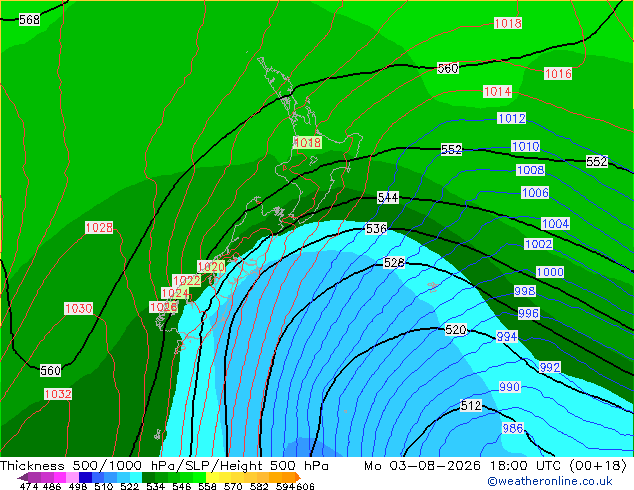The image size is (634, 490).
Task: Click the black 528 height contour label
Action: 394,263
